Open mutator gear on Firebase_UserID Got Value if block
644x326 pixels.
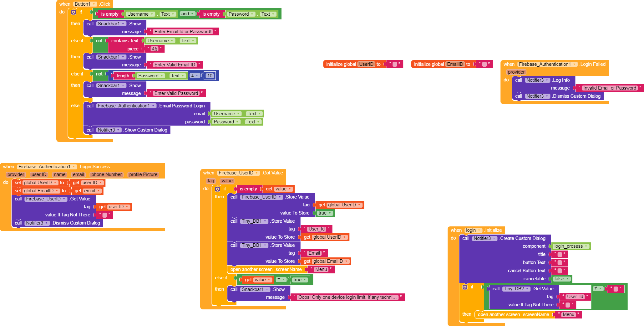217,189
